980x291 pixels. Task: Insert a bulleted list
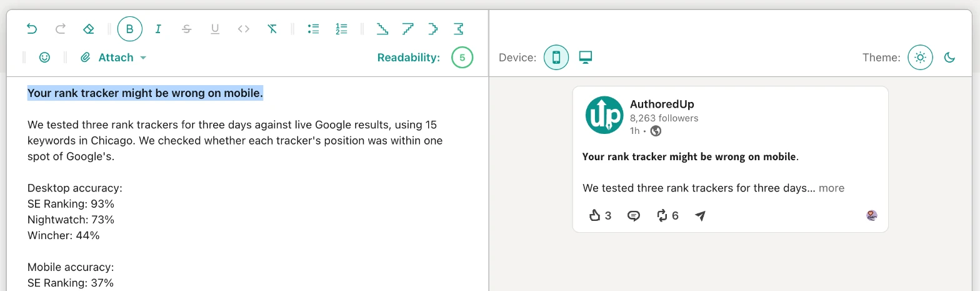(314, 29)
